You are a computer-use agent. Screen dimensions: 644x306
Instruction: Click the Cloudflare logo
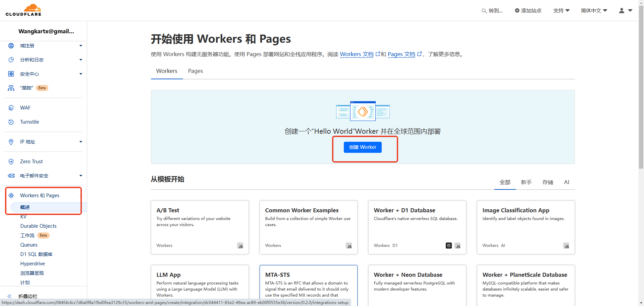coord(23,10)
